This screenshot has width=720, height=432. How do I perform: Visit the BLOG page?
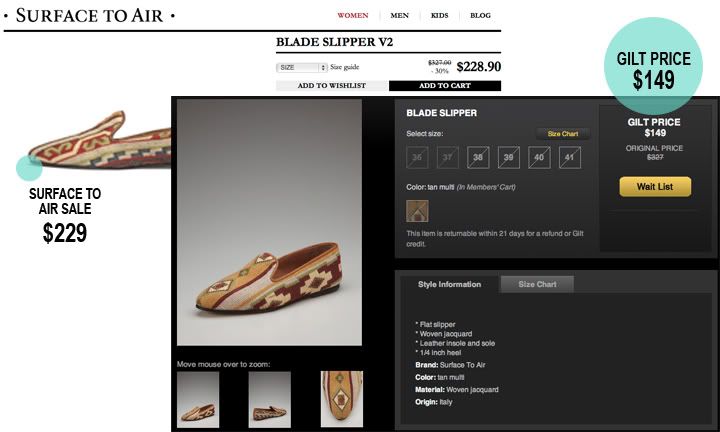coord(480,15)
